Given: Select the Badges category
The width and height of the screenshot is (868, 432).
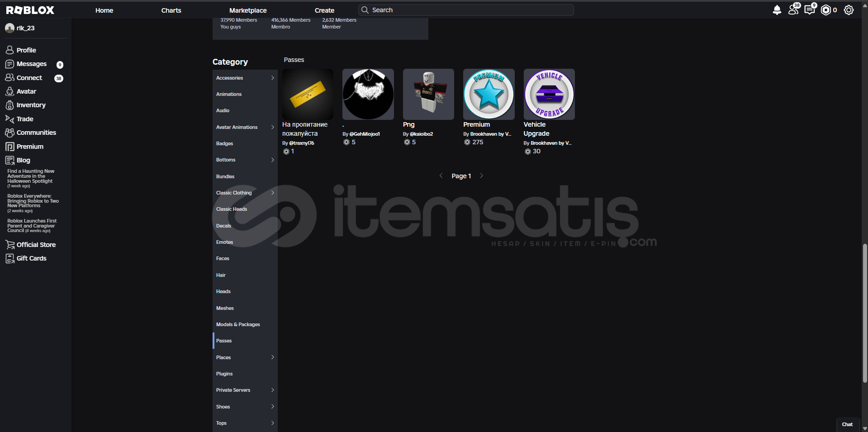Looking at the screenshot, I should [x=245, y=143].
